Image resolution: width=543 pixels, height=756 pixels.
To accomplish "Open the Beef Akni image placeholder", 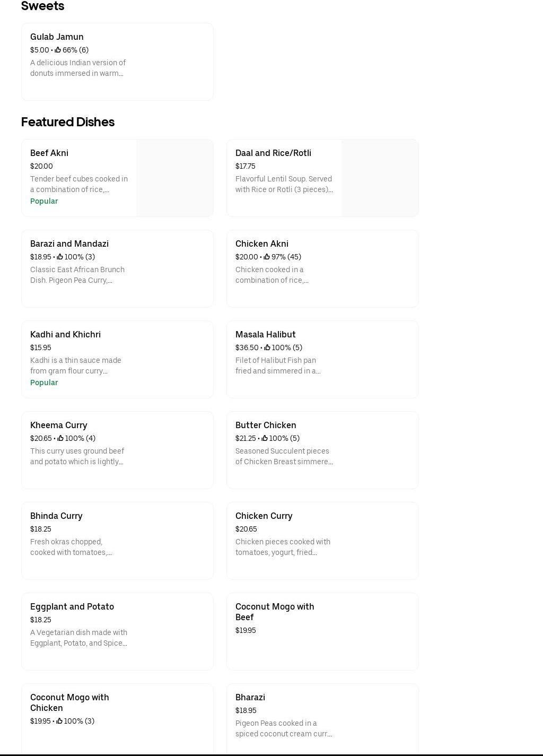I will coord(174,178).
